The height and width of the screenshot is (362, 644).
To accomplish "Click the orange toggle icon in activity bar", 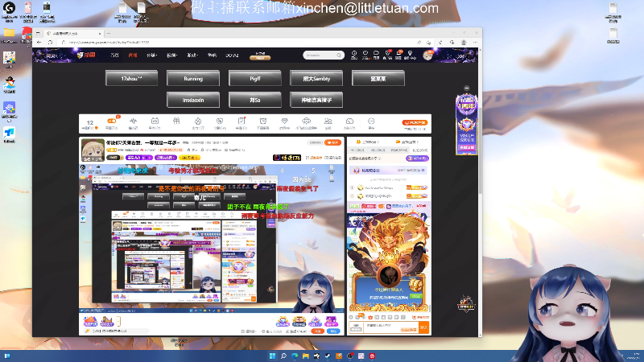I will pos(111,121).
